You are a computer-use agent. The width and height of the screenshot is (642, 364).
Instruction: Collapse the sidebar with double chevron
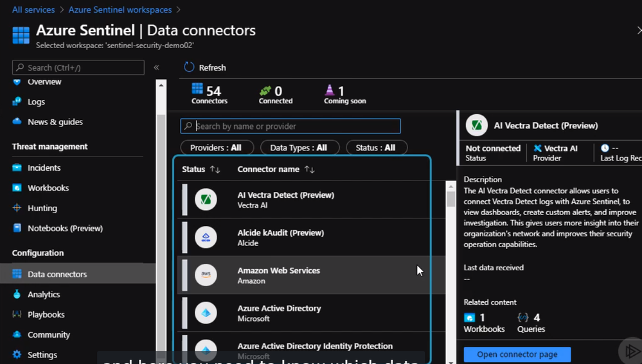coord(156,67)
